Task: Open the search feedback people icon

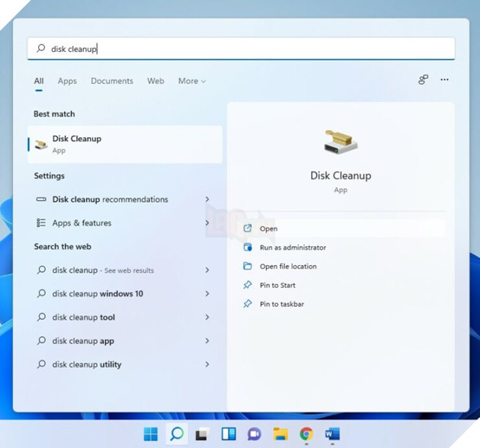Action: (x=424, y=79)
